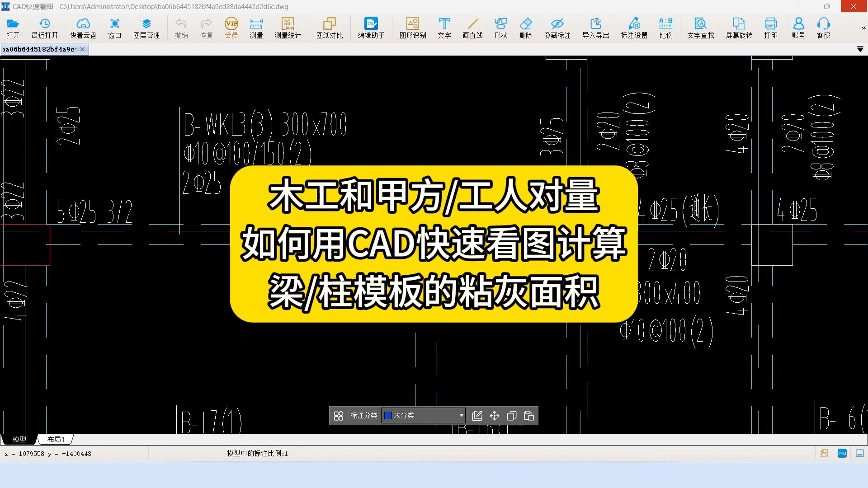This screenshot has height=488, width=868.
Task: Click the 屏幕旋转 rotate screen icon
Action: 739,28
